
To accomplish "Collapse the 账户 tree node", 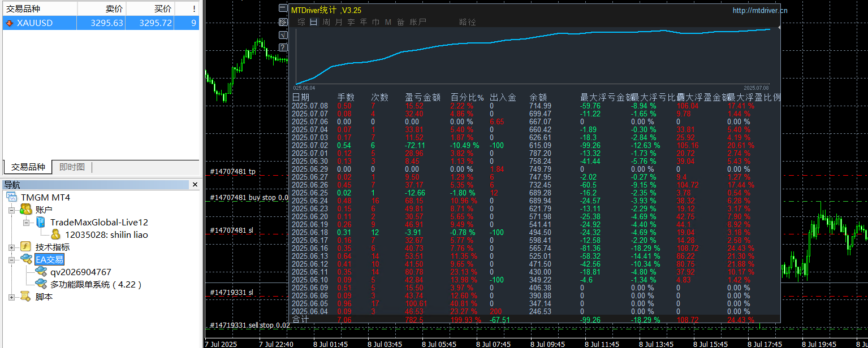I will coord(12,210).
